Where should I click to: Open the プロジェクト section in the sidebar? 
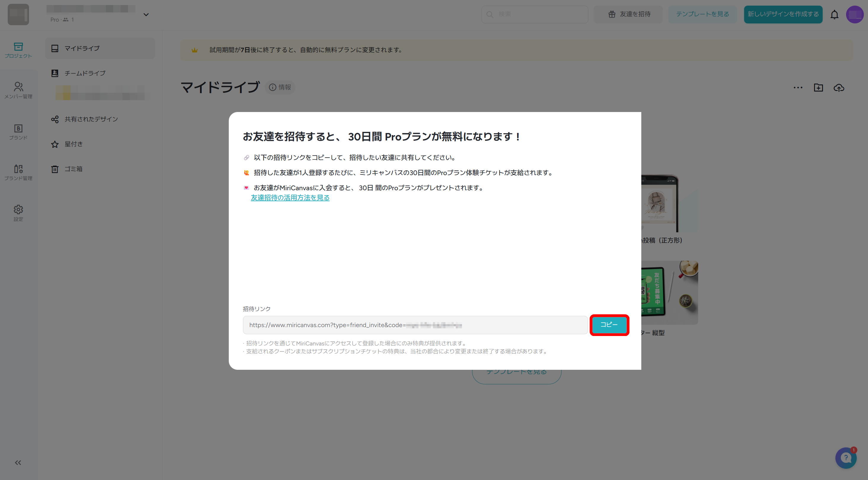coord(19,51)
